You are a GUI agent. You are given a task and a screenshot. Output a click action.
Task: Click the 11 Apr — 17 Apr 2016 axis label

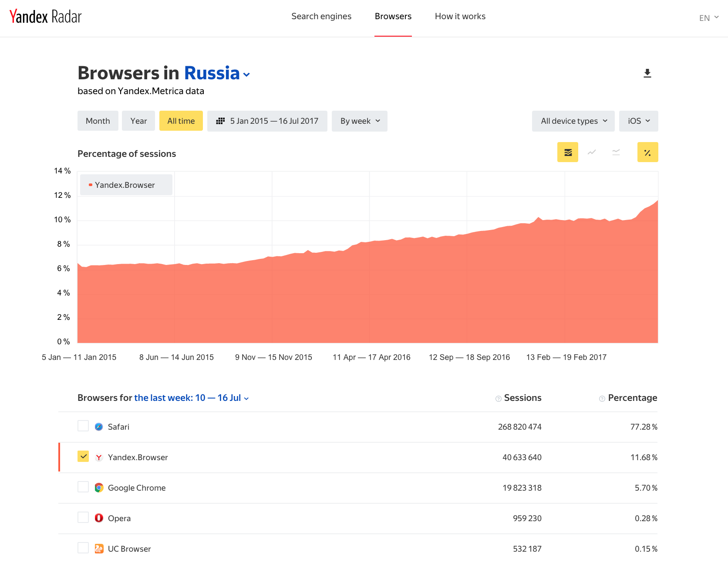click(x=372, y=357)
